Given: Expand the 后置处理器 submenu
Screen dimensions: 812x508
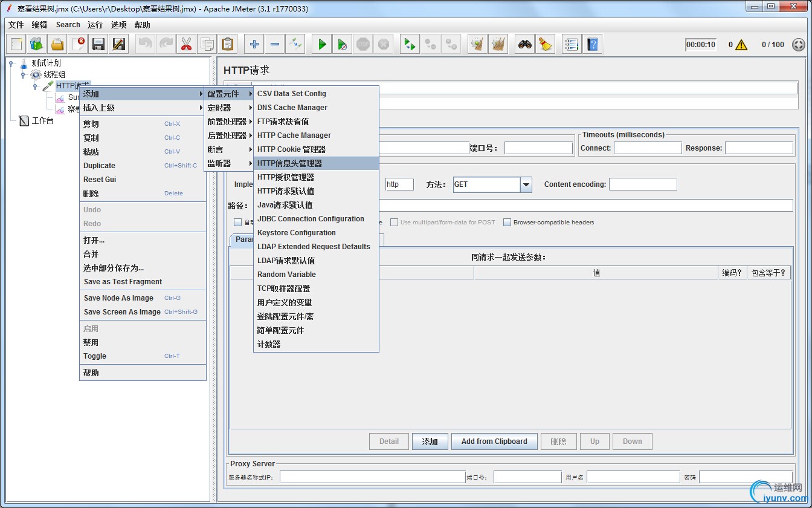Looking at the screenshot, I should (229, 135).
